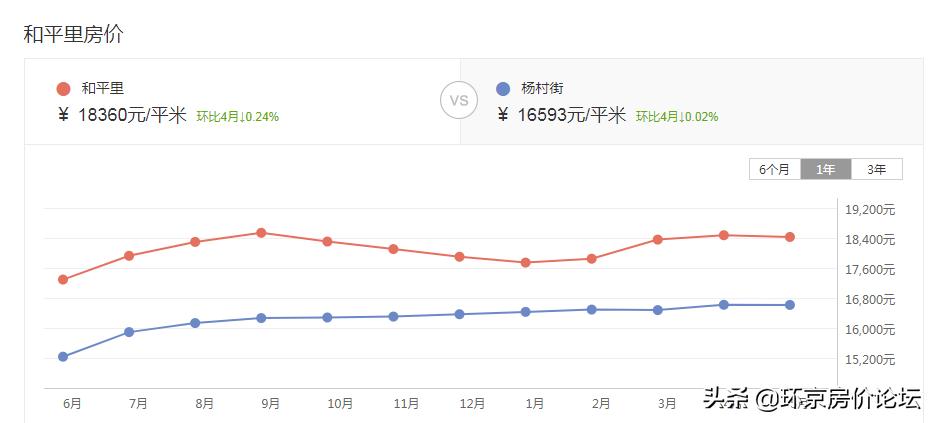Screen dimensions: 934x423
Task: Click the 和平里 9月 peak data point
Action: (261, 233)
